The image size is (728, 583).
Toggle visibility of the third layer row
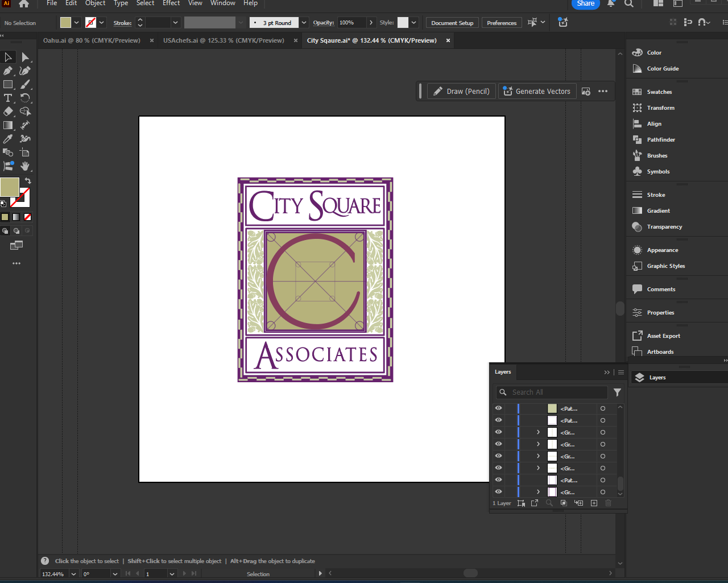pyautogui.click(x=498, y=432)
